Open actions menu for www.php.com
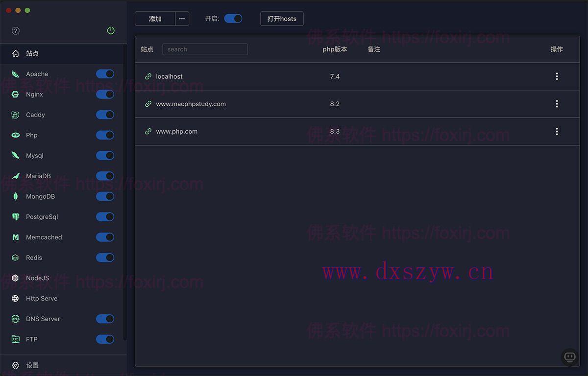The image size is (588, 376). [557, 131]
